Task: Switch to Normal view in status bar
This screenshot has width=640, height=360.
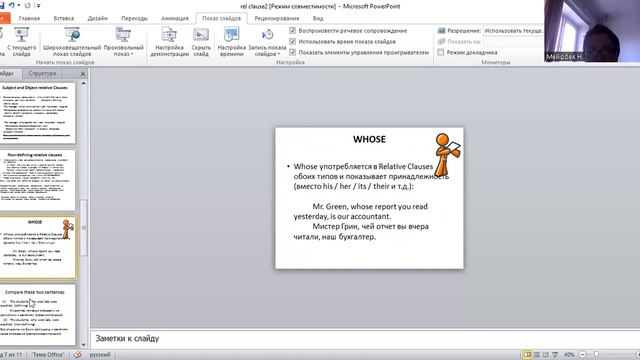Action: (527, 355)
